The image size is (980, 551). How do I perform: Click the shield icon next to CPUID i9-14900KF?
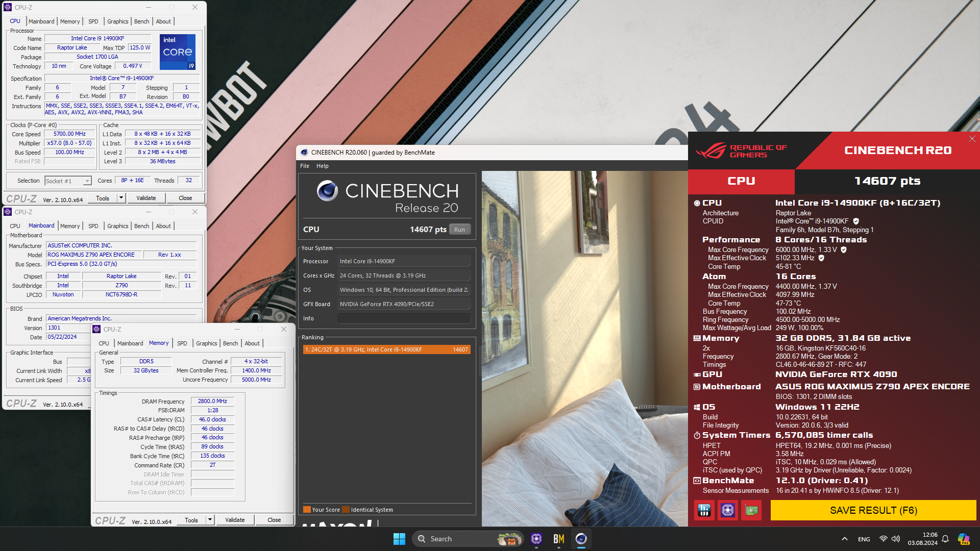point(856,221)
